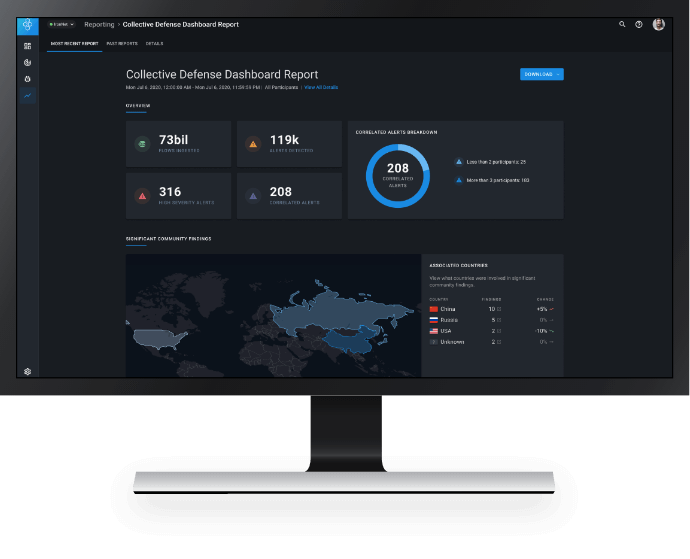The image size is (690, 559).
Task: Click the +5% change value for China
Action: pyautogui.click(x=542, y=309)
